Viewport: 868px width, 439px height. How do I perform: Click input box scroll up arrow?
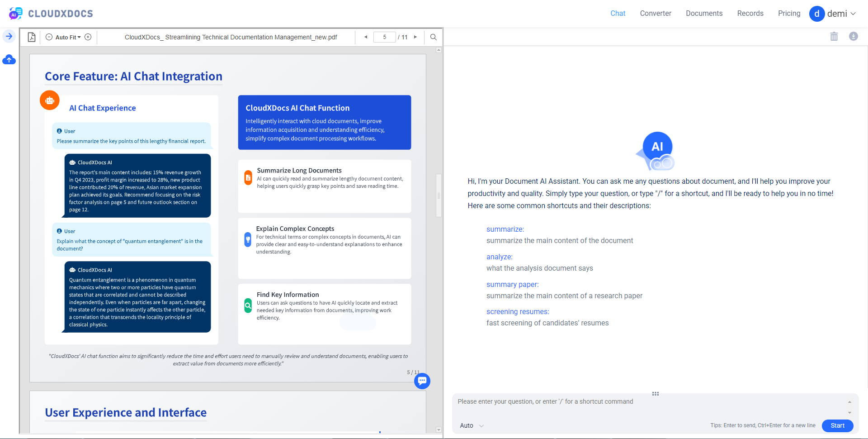pyautogui.click(x=849, y=402)
